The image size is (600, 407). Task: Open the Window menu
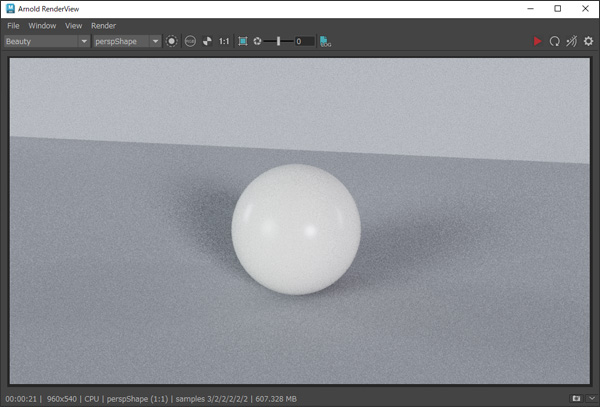(42, 25)
